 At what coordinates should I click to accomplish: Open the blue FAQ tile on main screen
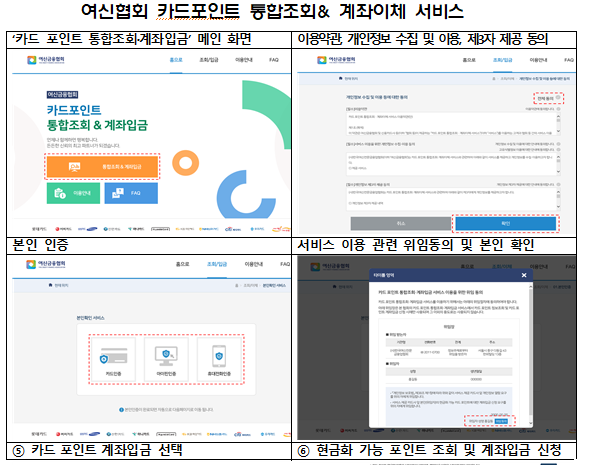(x=131, y=193)
